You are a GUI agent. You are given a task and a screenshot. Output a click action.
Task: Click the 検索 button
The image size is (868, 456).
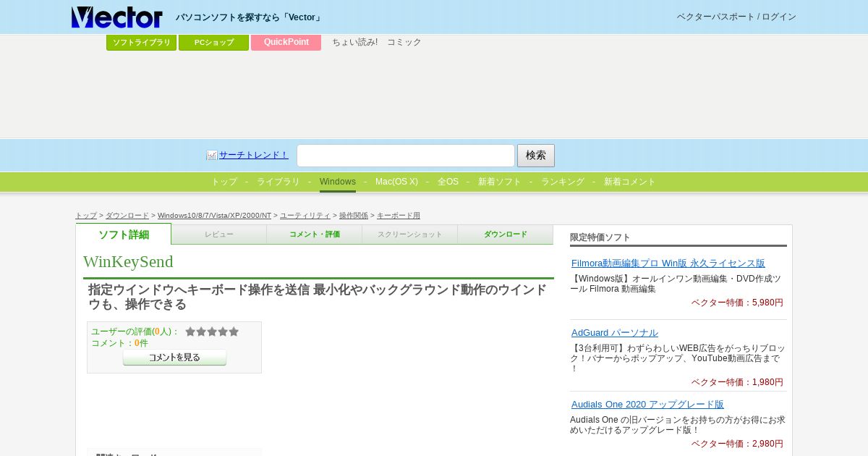(536, 156)
